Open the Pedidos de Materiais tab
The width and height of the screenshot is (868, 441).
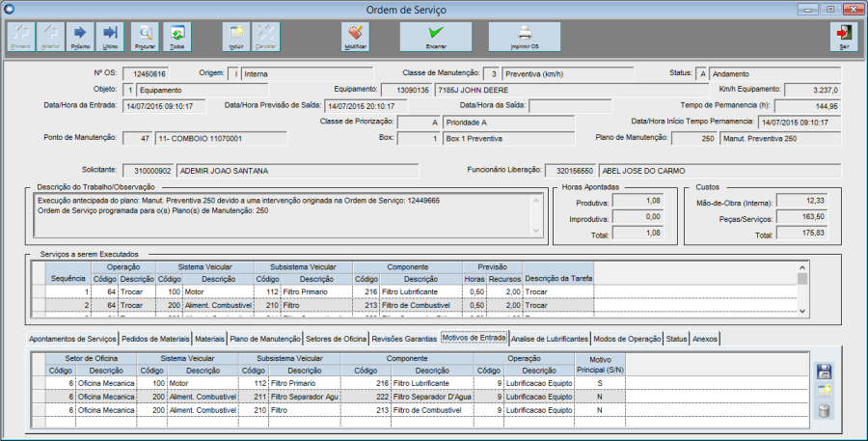pyautogui.click(x=154, y=340)
